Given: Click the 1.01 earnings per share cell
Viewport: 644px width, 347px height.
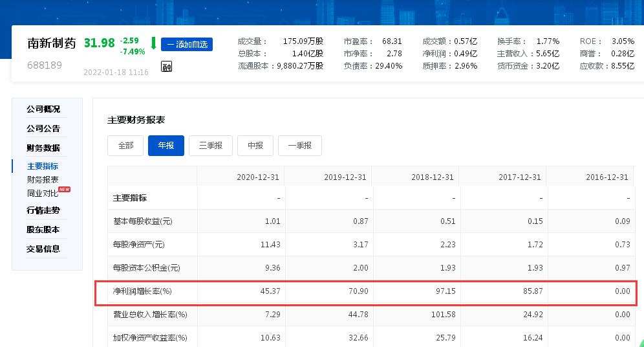Looking at the screenshot, I should tap(273, 221).
